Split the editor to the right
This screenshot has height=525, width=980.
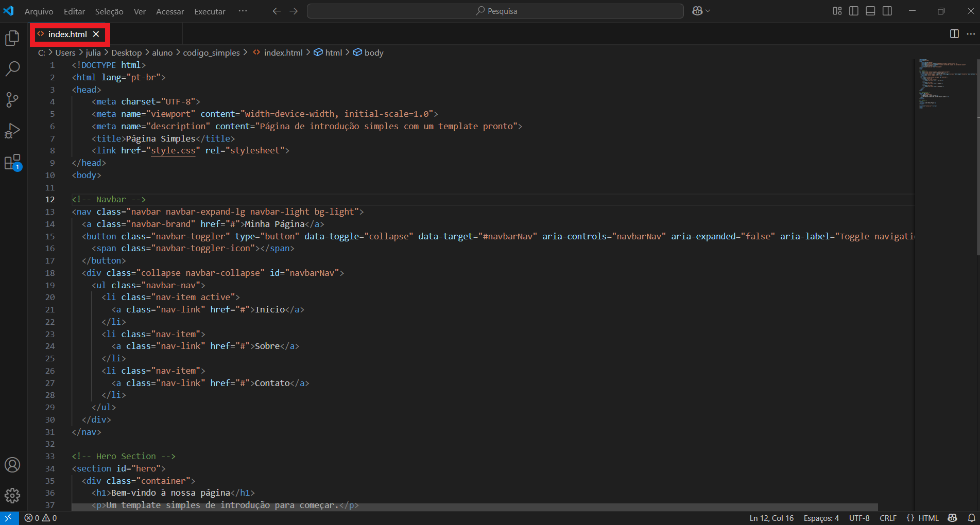954,34
